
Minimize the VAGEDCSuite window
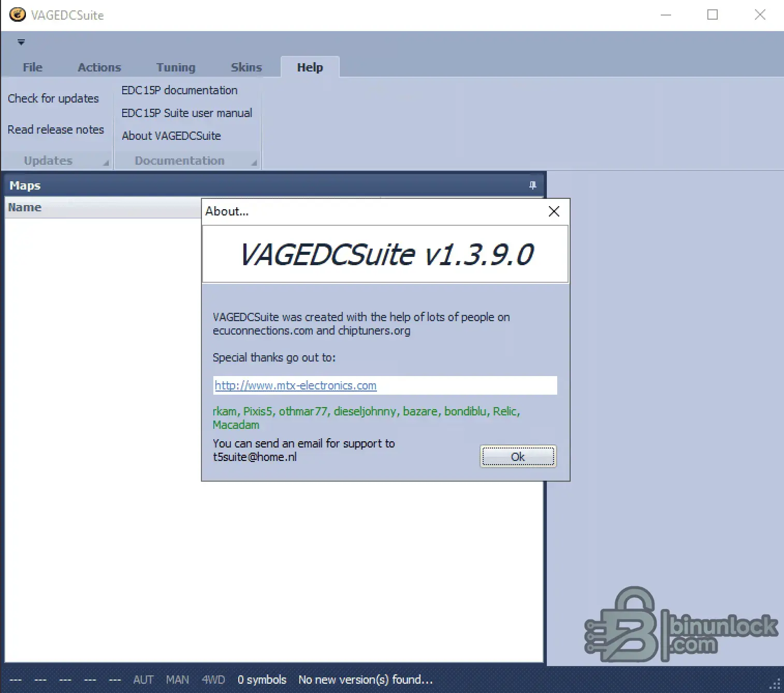[666, 15]
